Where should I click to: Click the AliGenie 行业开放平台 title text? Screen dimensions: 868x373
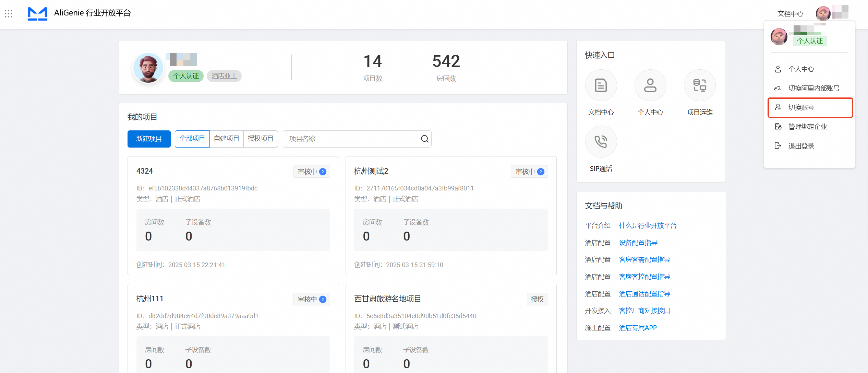93,13
